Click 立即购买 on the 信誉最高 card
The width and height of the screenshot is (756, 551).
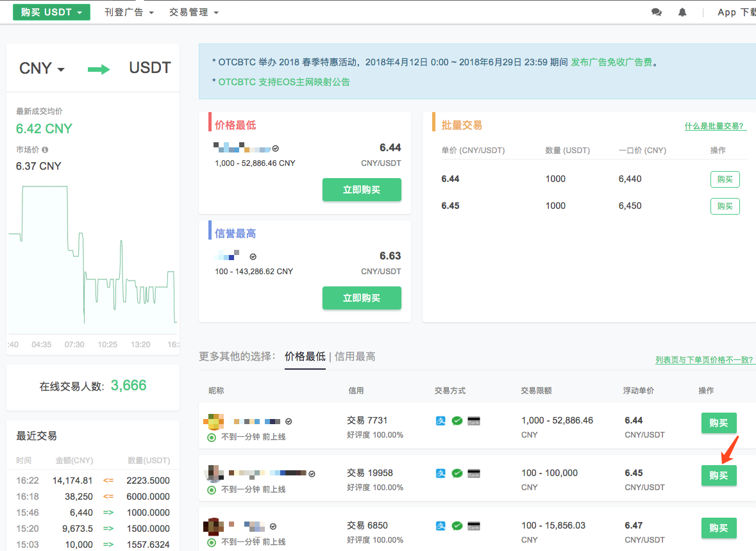[x=362, y=298]
